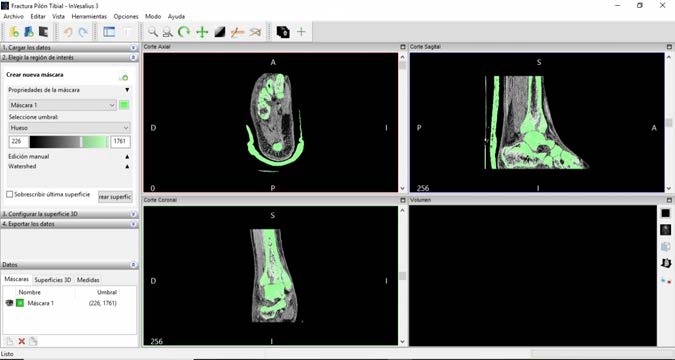This screenshot has height=360, width=675.
Task: Expand the Watershed section
Action: click(127, 166)
